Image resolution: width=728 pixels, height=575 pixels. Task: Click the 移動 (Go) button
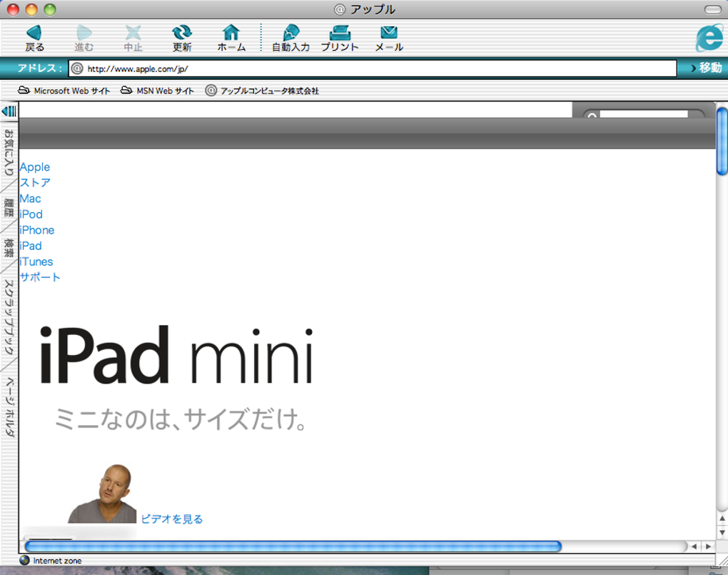coord(706,68)
